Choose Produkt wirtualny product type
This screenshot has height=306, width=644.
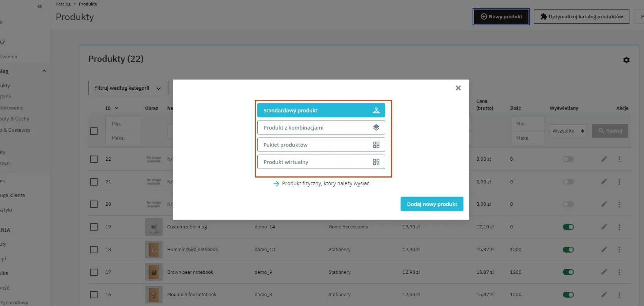pyautogui.click(x=321, y=162)
